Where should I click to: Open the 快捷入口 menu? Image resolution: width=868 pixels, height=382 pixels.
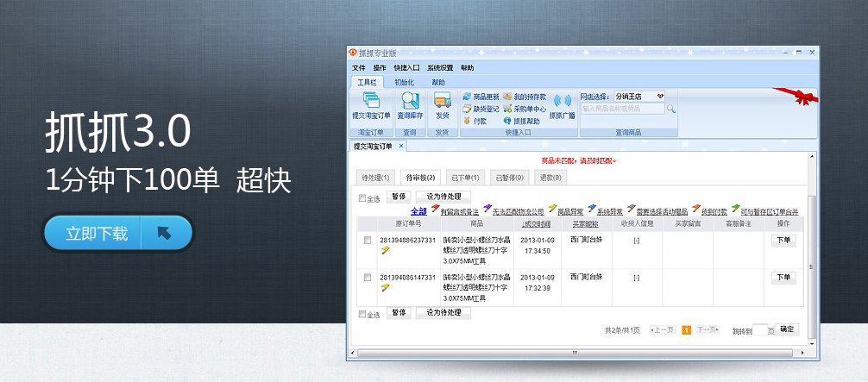tap(407, 68)
